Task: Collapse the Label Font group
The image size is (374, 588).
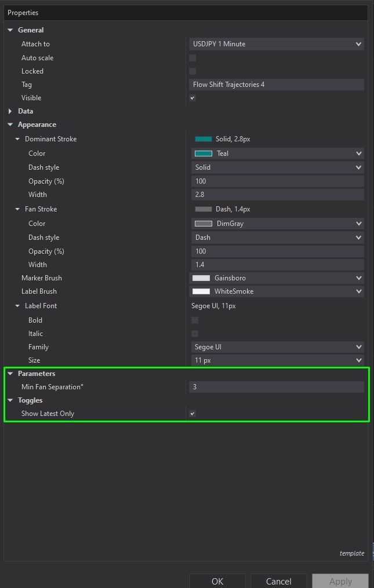Action: coord(17,306)
